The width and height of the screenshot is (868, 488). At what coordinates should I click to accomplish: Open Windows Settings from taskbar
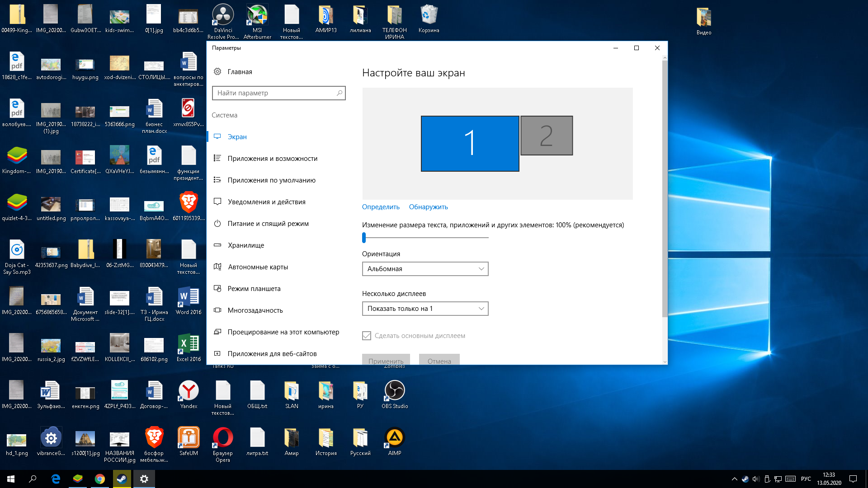coord(144,479)
